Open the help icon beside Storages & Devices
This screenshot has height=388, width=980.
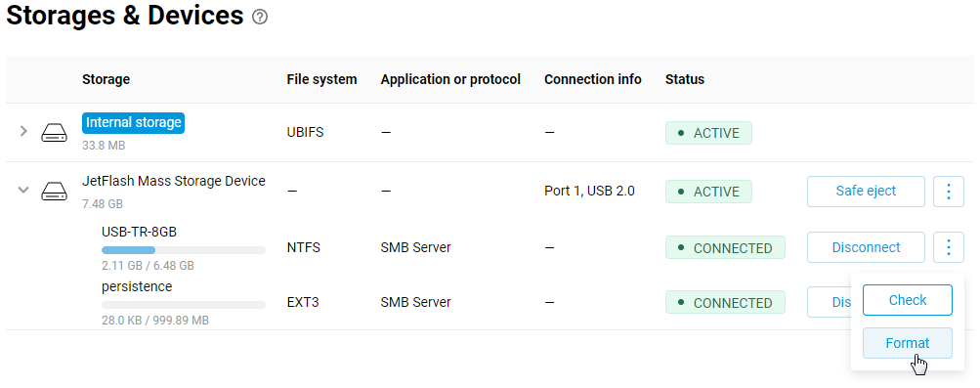click(x=260, y=17)
